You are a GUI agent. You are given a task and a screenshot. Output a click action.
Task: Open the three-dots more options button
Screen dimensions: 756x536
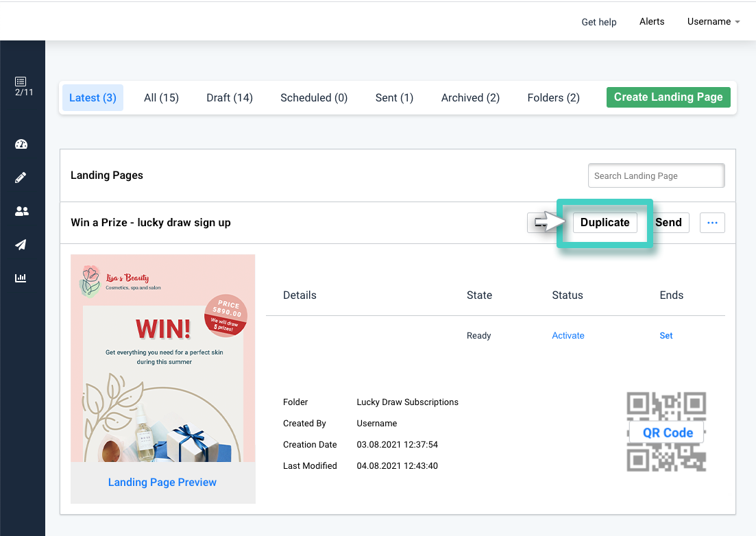point(712,223)
